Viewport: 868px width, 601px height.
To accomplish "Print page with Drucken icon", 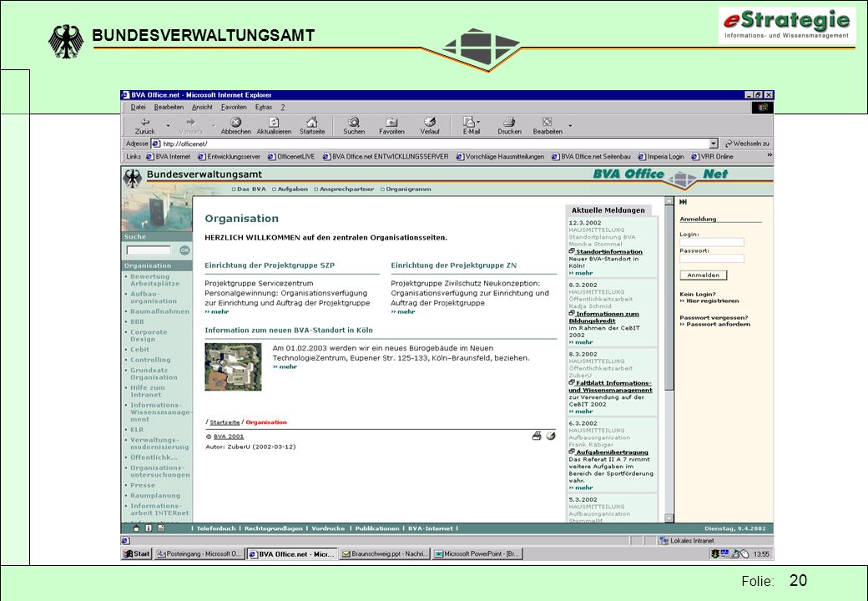I will (x=509, y=126).
